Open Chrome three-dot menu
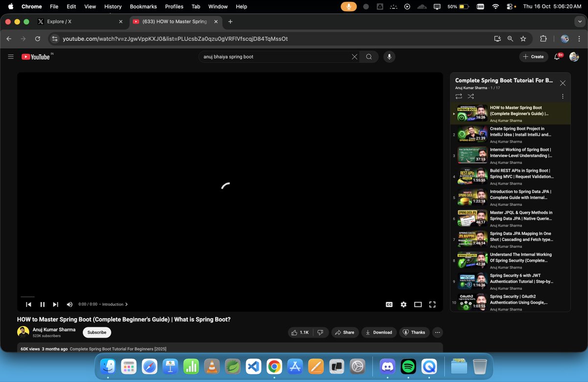 [580, 39]
